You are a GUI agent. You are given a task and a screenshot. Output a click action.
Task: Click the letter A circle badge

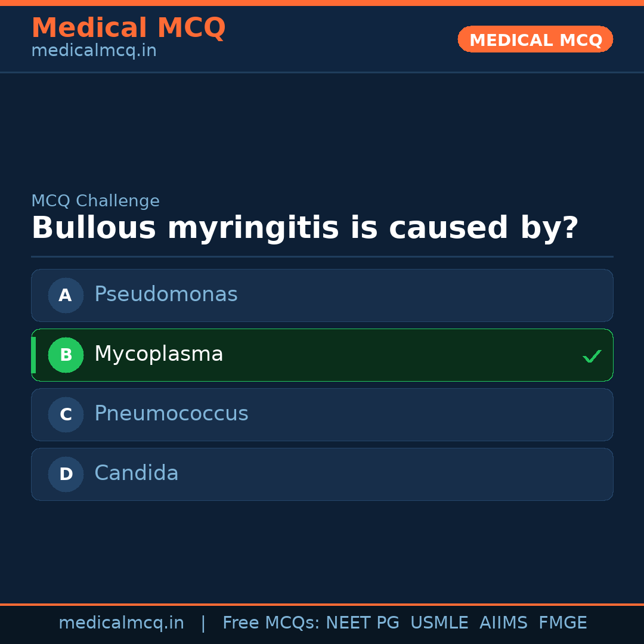click(66, 295)
